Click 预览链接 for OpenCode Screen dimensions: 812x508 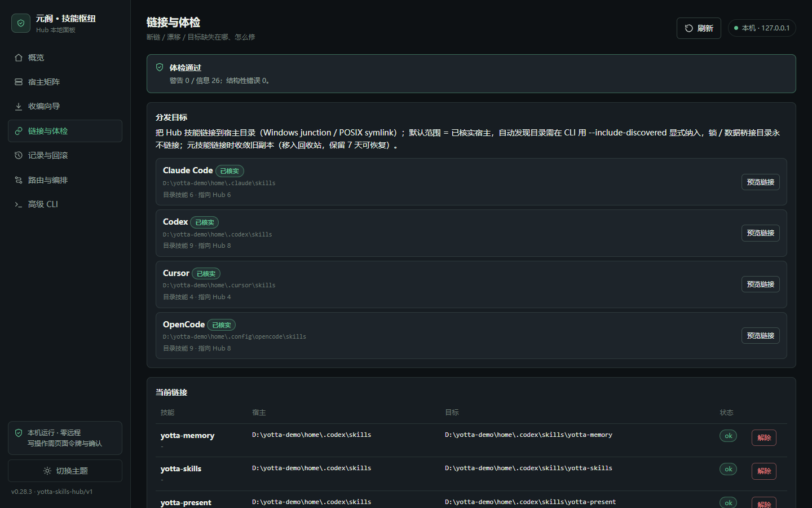click(760, 335)
